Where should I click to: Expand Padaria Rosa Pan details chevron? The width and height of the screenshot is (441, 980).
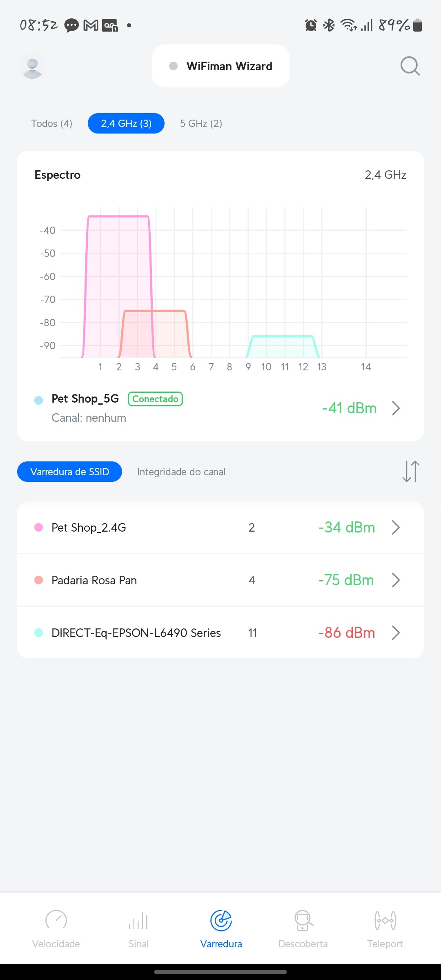pos(395,580)
